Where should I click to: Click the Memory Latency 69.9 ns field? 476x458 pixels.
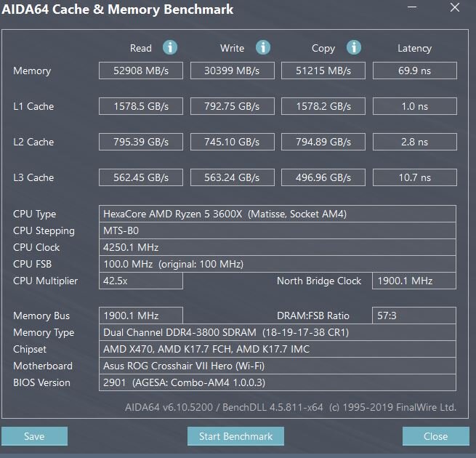click(414, 71)
